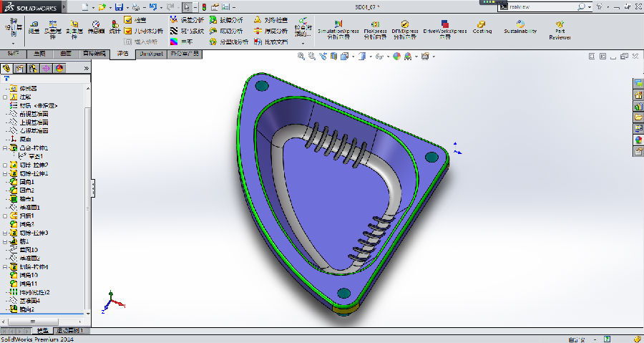Viewport: 644px width, 343px height.
Task: Open the search options dropdown arrow
Action: (x=588, y=7)
